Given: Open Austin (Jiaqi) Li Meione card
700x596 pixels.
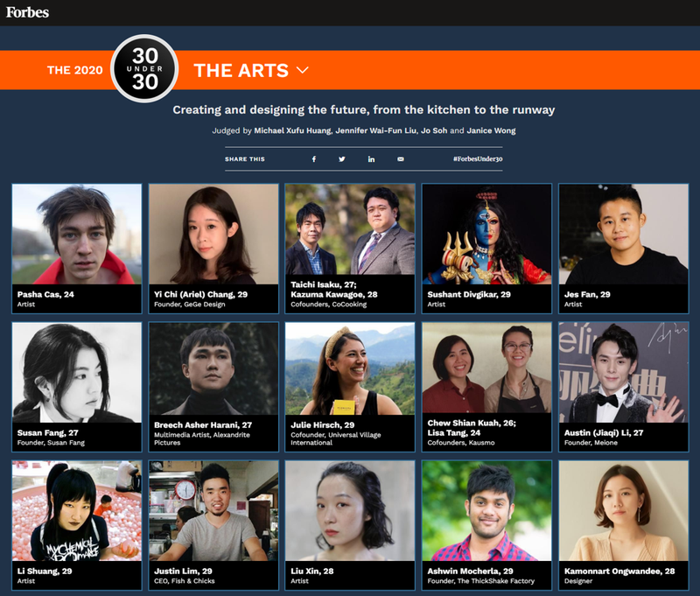Looking at the screenshot, I should click(x=623, y=387).
